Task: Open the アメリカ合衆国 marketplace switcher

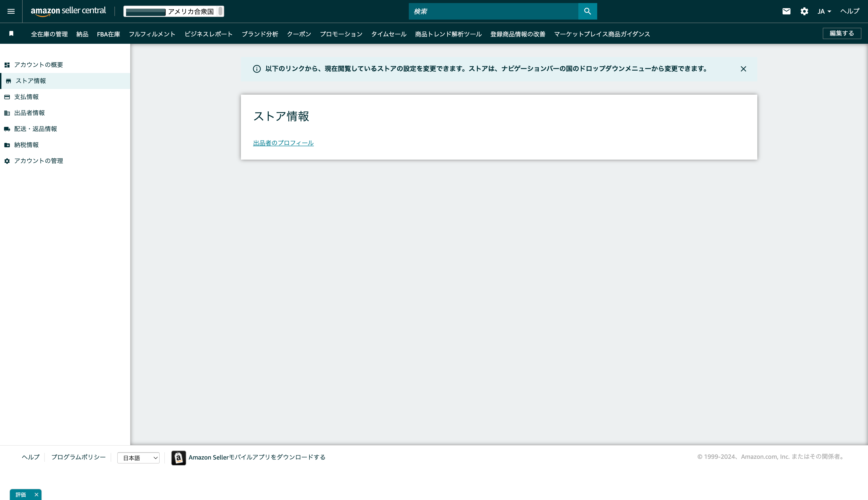Action: click(174, 11)
